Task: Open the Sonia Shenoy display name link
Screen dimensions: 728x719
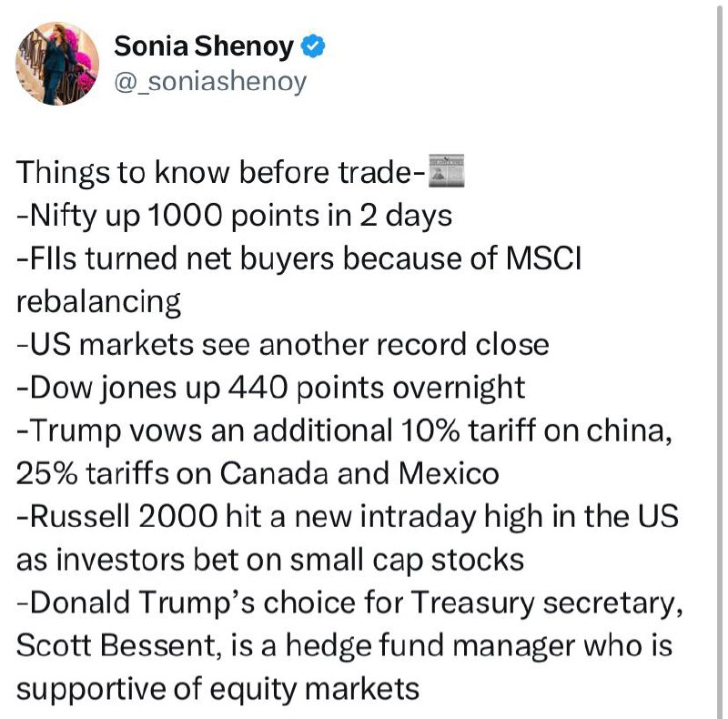Action: (204, 46)
